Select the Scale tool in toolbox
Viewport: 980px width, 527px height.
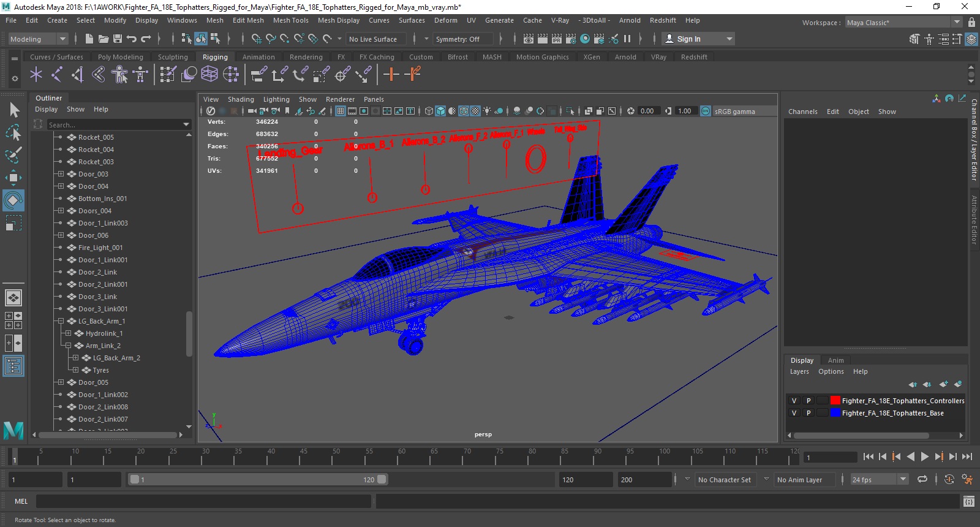pos(13,223)
